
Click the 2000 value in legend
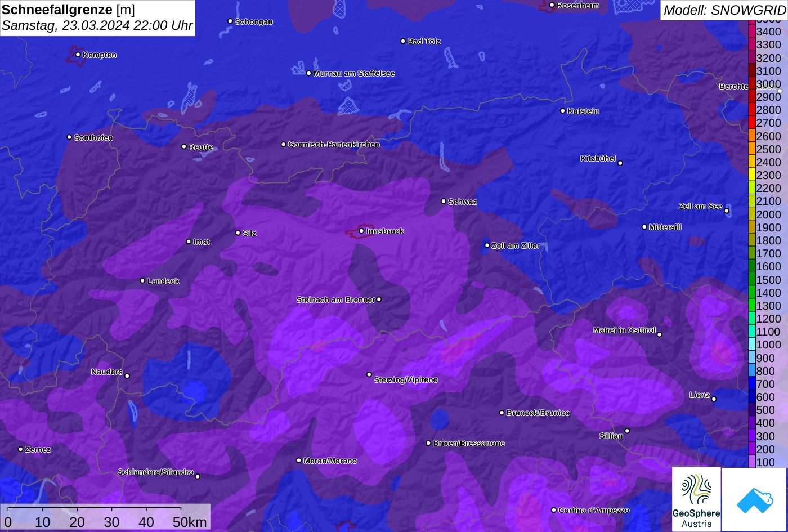pyautogui.click(x=769, y=214)
